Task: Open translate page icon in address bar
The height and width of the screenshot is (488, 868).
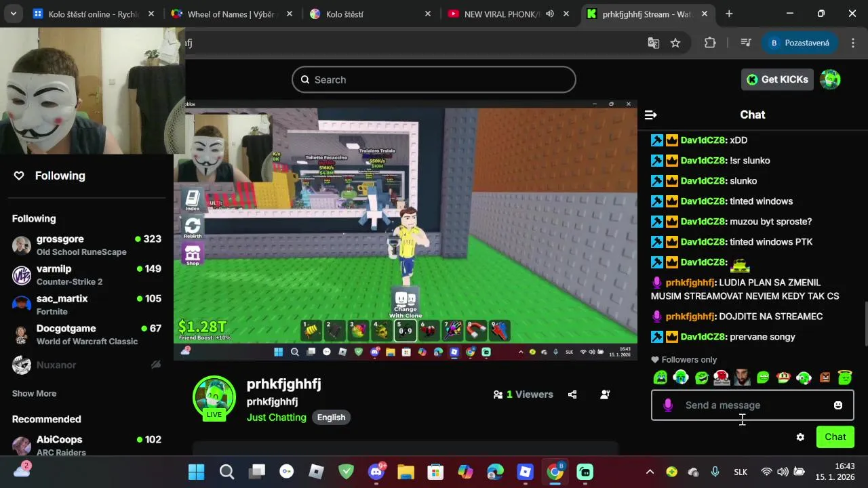Action: 654,43
